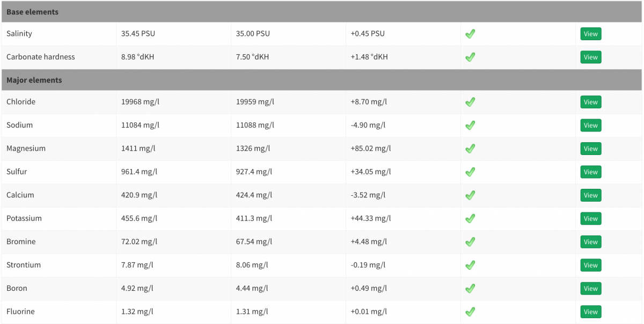The height and width of the screenshot is (324, 644).
Task: Select the Chloride measured value 19968 mg/l
Action: click(140, 102)
